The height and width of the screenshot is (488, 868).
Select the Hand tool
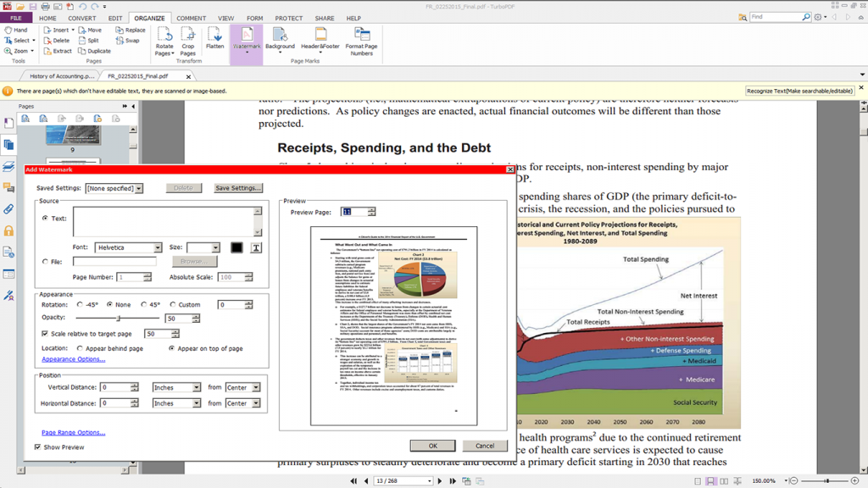[16, 30]
